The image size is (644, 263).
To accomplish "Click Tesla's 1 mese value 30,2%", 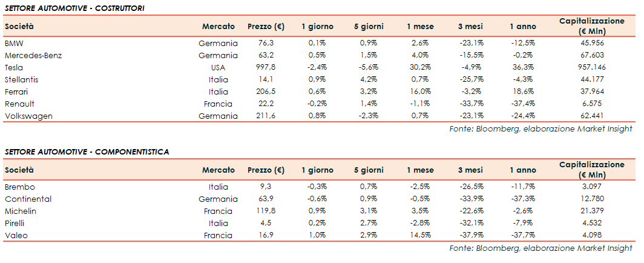I will click(419, 67).
